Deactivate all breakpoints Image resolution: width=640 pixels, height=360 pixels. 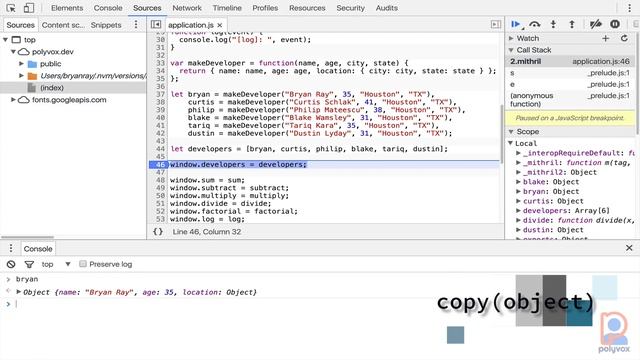pos(596,24)
